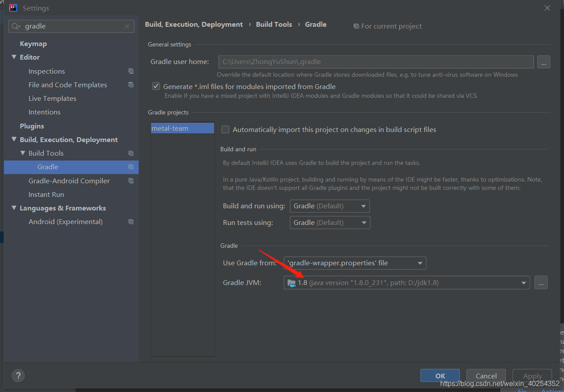Click the project-level icon next to Build Tools
564x392 pixels.
click(131, 153)
